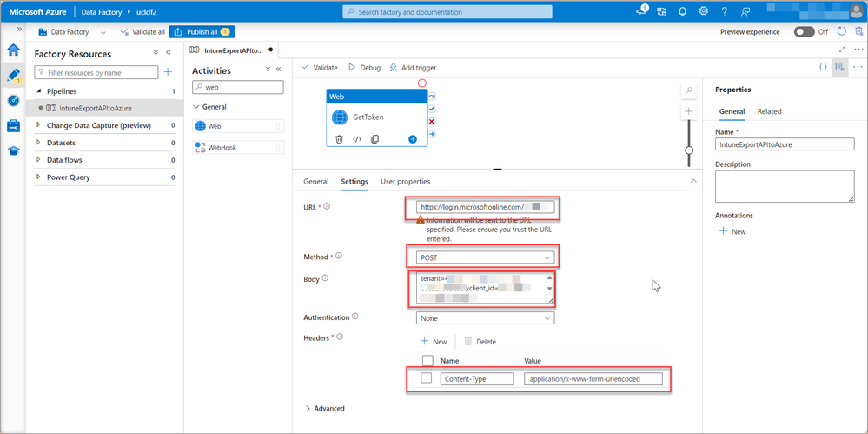Collapse Activities pane with double left chevron
Viewport: 868px width, 434px height.
coord(278,70)
